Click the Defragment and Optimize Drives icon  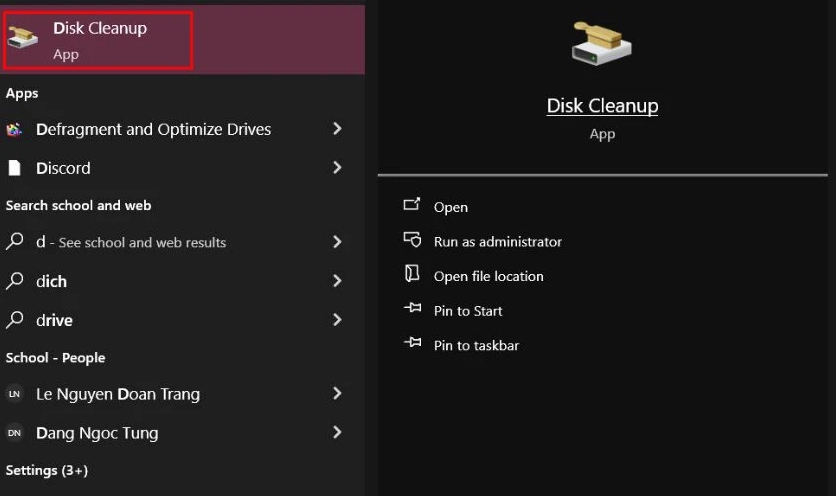click(x=14, y=129)
